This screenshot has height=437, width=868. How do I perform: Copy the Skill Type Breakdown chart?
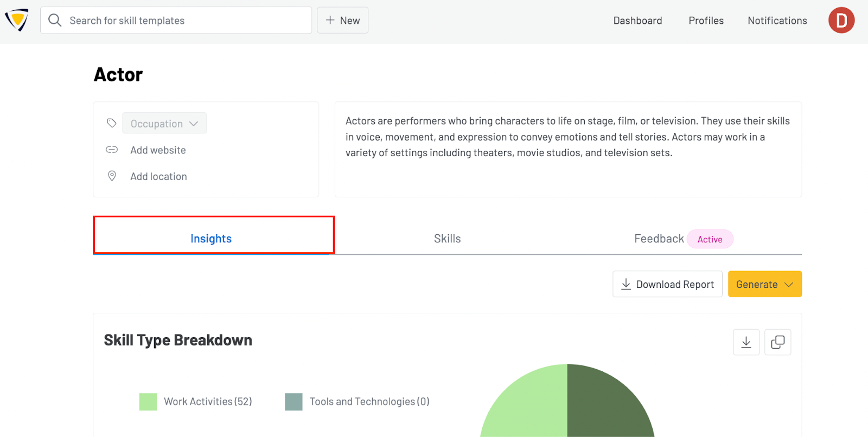coord(777,342)
